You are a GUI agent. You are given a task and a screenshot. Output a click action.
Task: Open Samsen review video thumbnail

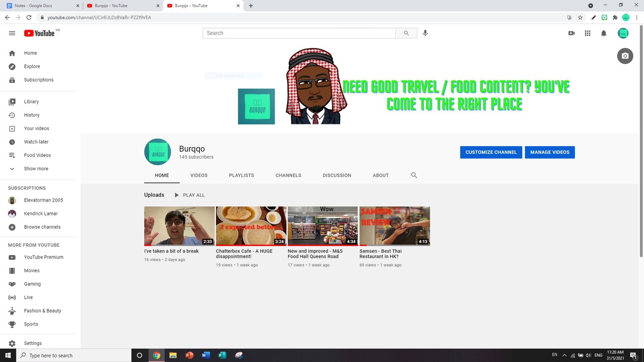pyautogui.click(x=395, y=226)
